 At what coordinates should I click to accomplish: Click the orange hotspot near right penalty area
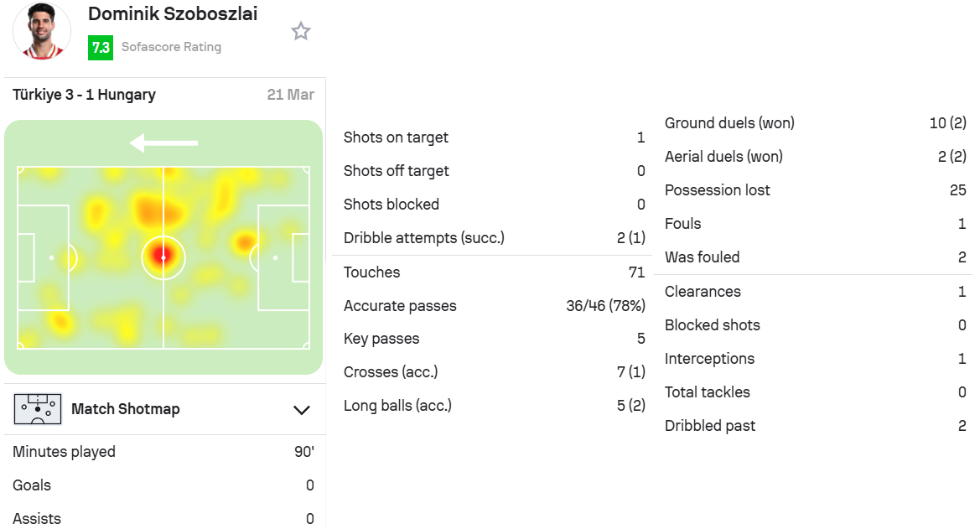pos(245,242)
